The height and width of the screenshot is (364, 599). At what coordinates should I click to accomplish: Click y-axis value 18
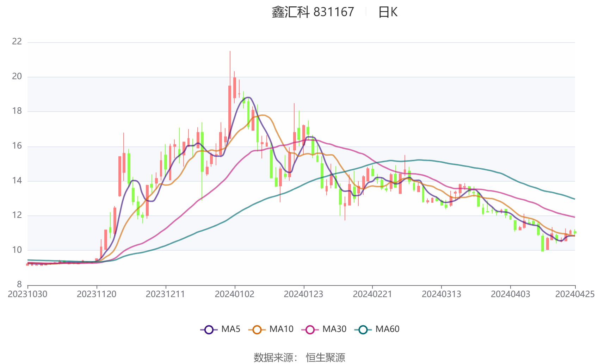click(17, 111)
